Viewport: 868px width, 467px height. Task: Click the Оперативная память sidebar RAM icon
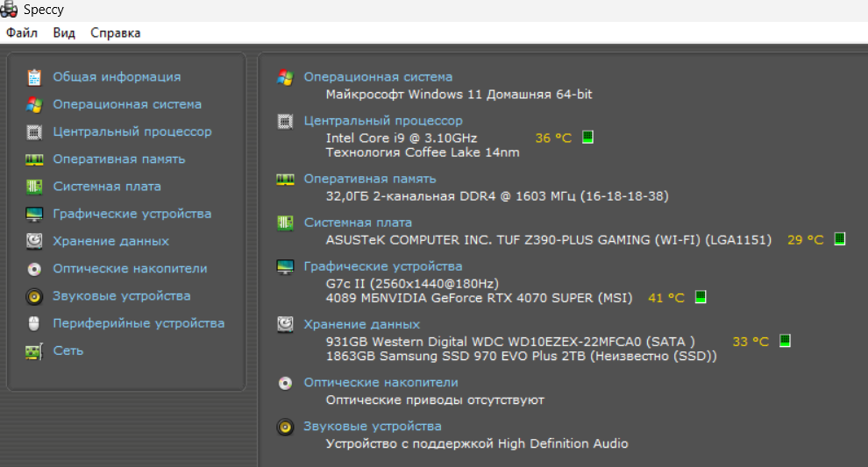coord(34,160)
